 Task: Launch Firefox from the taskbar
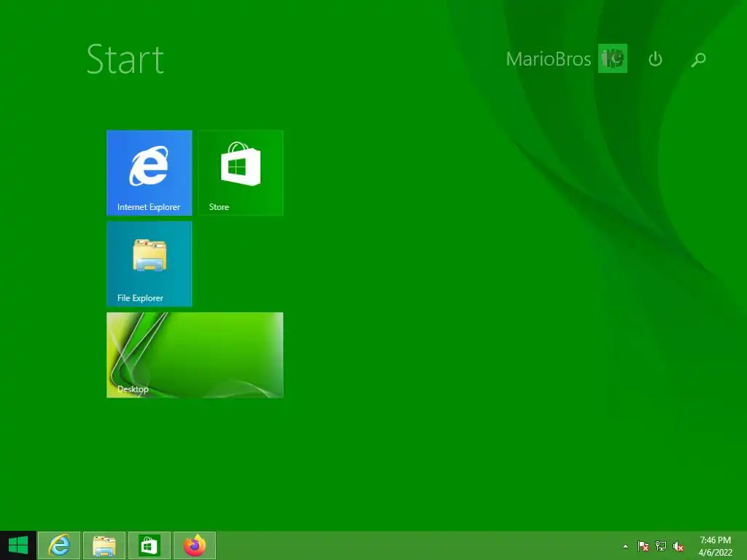pyautogui.click(x=195, y=545)
